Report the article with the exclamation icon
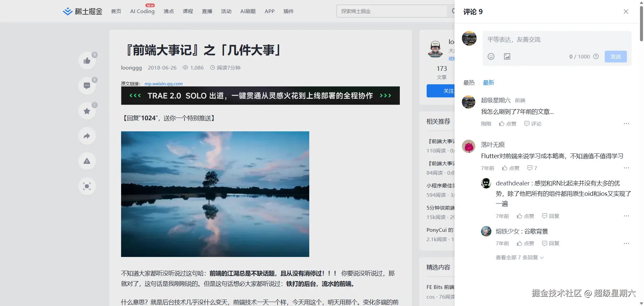 click(87, 161)
